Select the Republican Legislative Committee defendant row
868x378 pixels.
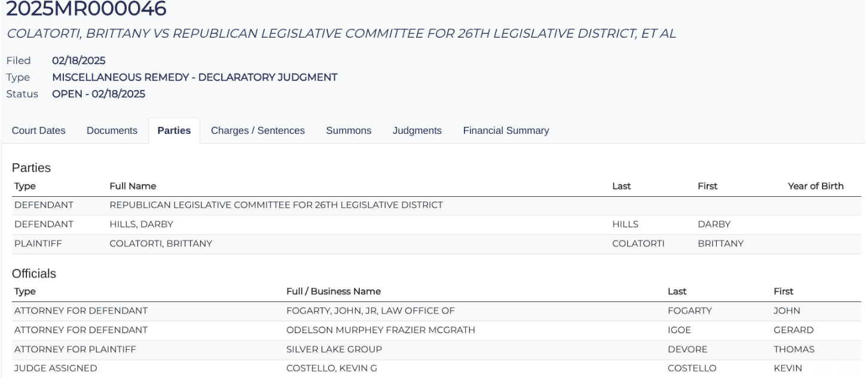[x=276, y=205]
